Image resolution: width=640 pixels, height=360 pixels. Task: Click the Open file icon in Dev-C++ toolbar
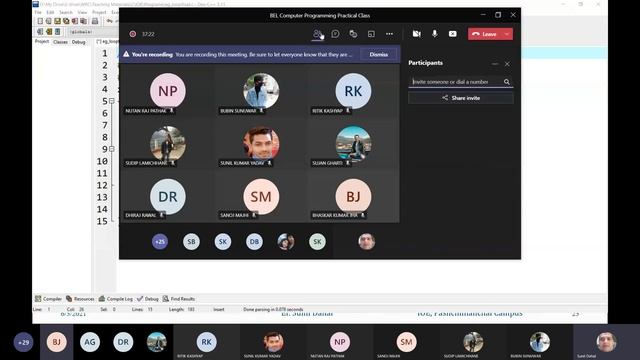tap(49, 21)
